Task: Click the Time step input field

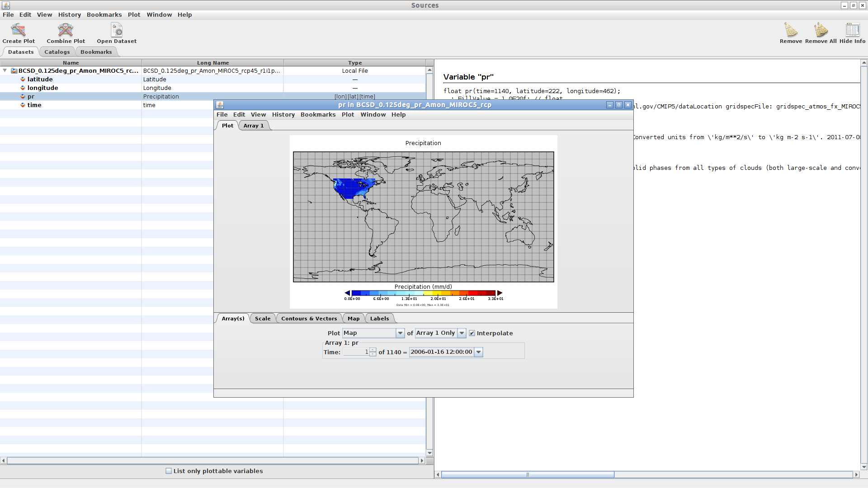Action: click(357, 352)
